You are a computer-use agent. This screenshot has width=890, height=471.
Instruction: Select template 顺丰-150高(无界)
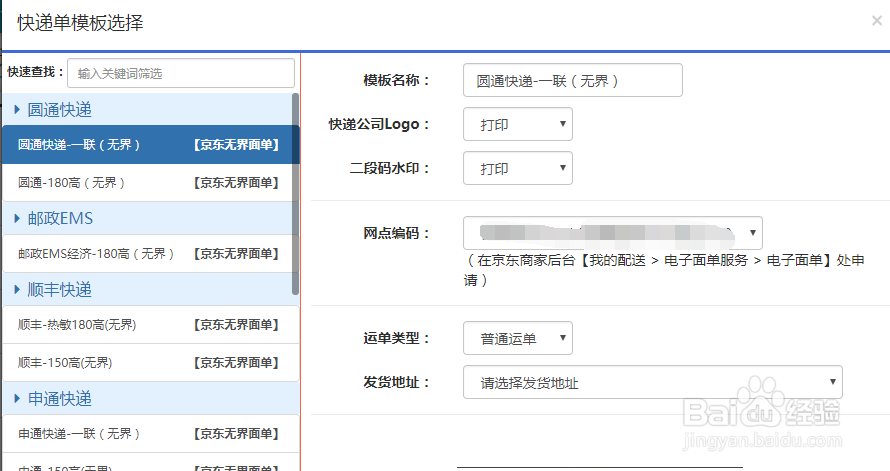(151, 363)
